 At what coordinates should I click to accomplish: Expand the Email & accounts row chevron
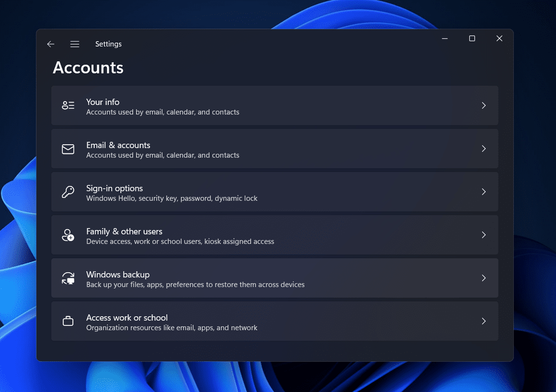484,149
